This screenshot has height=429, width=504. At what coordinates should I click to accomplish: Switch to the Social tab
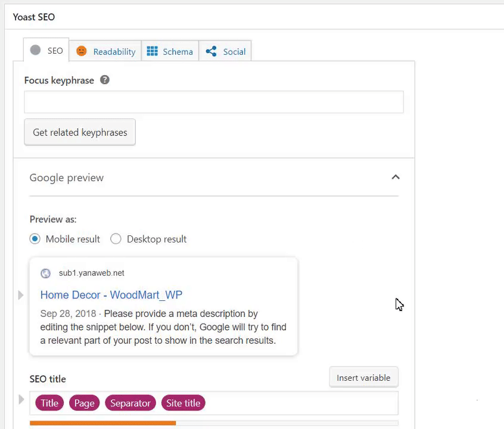click(225, 51)
